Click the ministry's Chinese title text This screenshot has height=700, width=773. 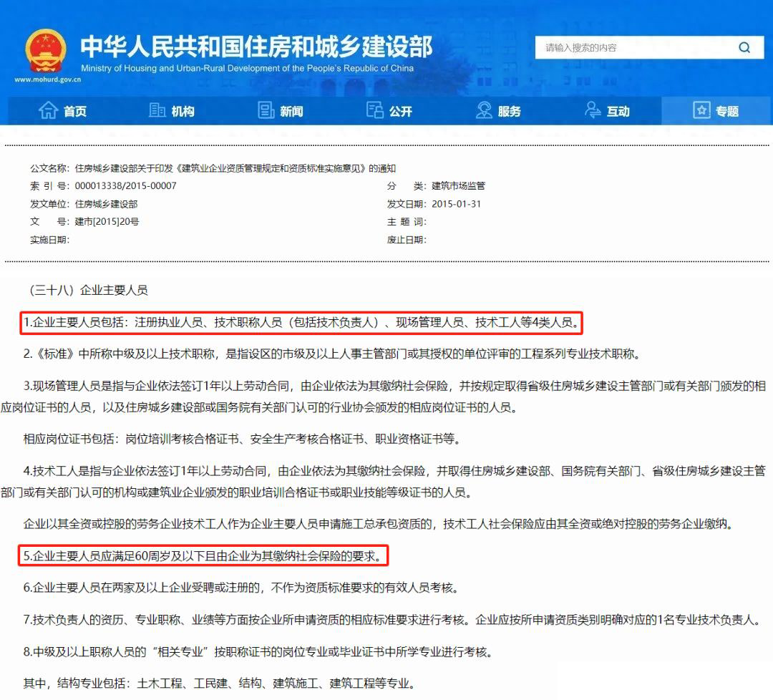(x=256, y=46)
